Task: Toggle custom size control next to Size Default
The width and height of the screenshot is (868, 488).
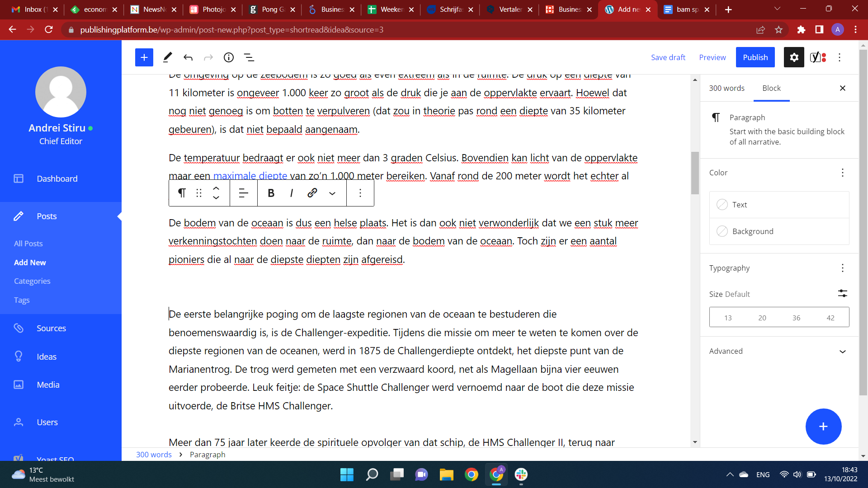Action: (842, 294)
